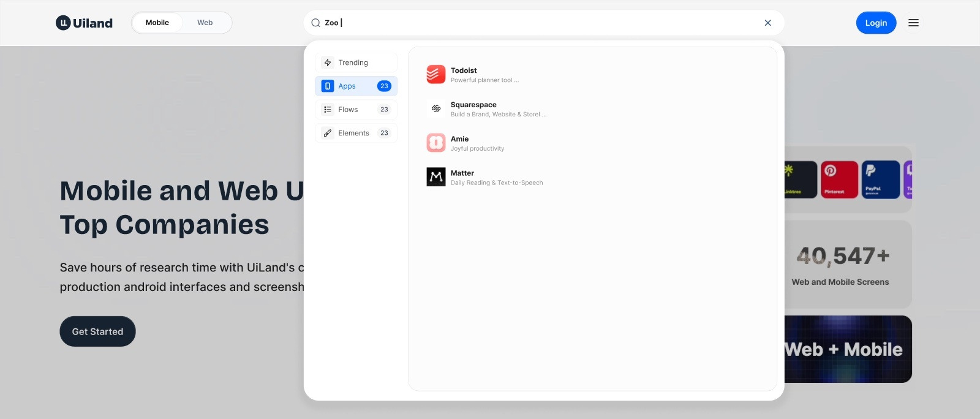Click the Login button
The height and width of the screenshot is (419, 980).
(x=876, y=23)
